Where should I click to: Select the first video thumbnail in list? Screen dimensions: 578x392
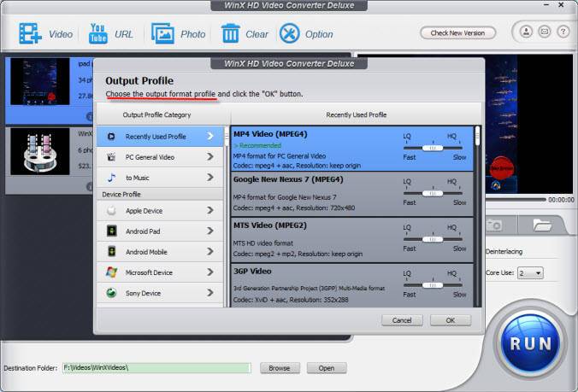[x=40, y=81]
